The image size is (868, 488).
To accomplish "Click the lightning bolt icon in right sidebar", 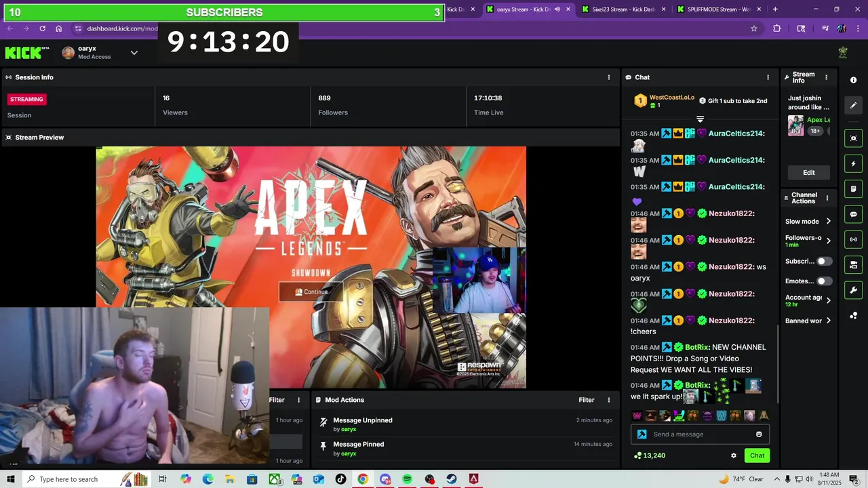I will pos(853,163).
